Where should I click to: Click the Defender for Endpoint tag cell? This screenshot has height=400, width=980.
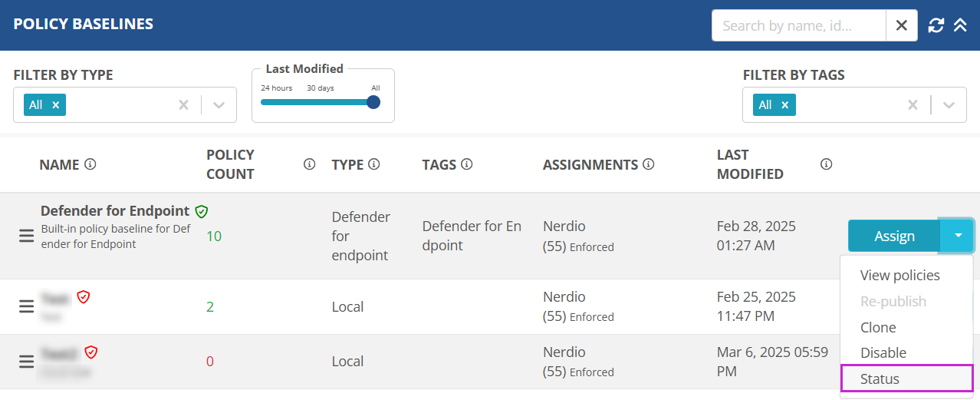[x=472, y=236]
